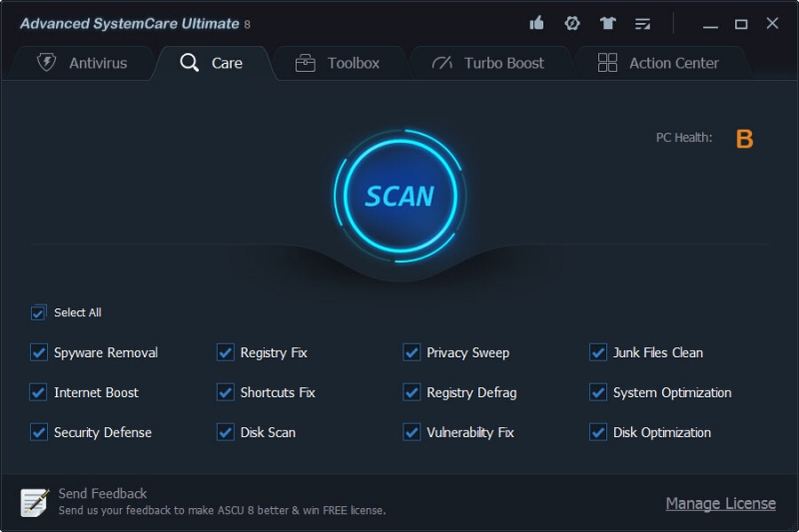Open the Manage License link
This screenshot has height=532, width=799.
[x=720, y=503]
